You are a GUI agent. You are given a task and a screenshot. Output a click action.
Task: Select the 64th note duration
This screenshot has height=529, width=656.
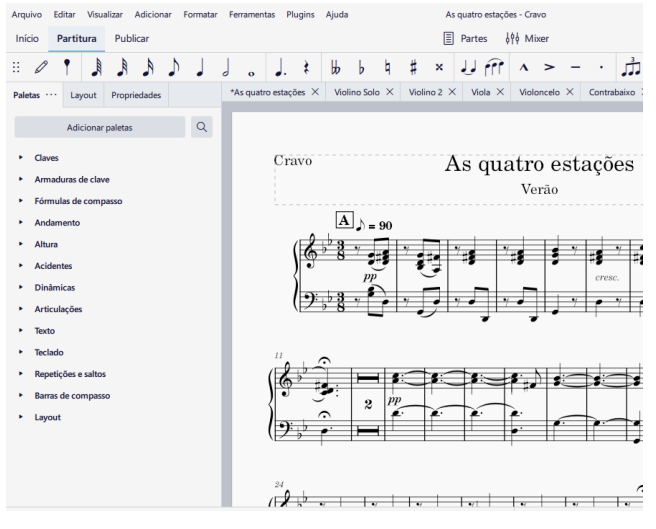[97, 67]
